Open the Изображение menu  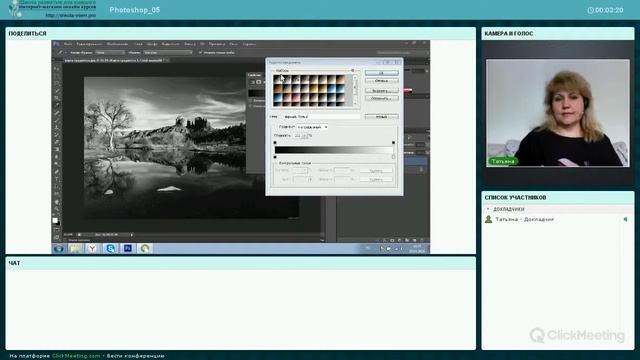coord(118,44)
